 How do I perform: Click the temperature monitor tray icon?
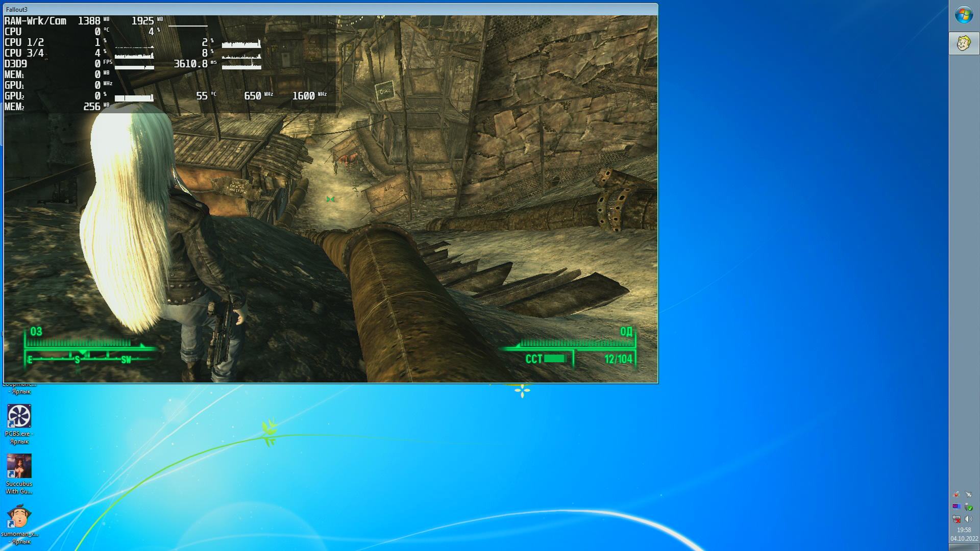point(957,507)
